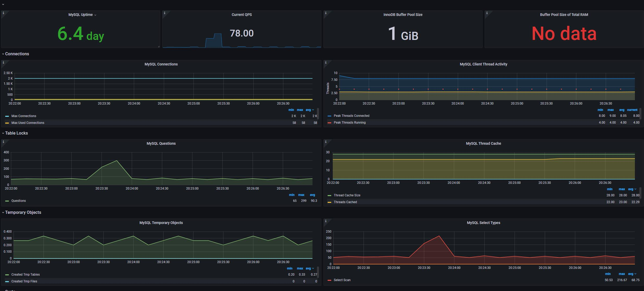The height and width of the screenshot is (291, 644).
Task: Collapse the Table Locks row
Action: [16, 133]
